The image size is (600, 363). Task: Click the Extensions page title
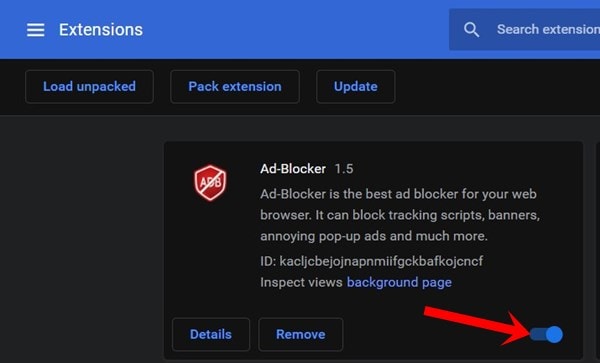101,30
